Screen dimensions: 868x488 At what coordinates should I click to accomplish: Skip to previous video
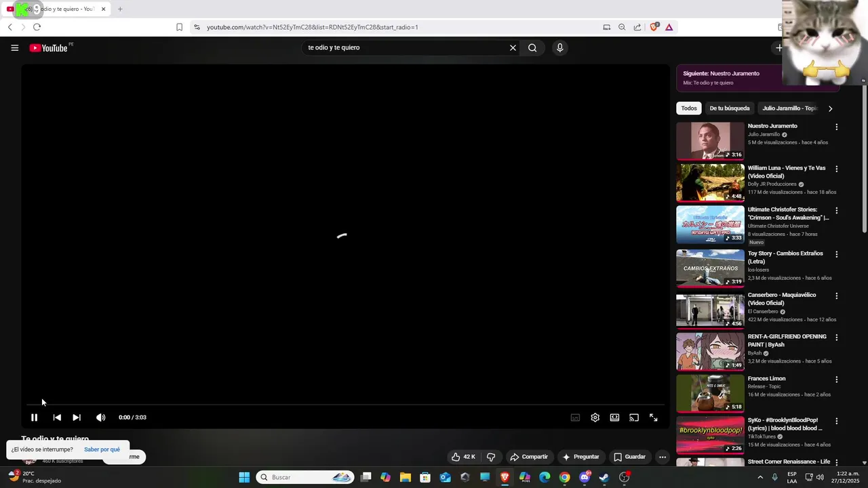57,418
